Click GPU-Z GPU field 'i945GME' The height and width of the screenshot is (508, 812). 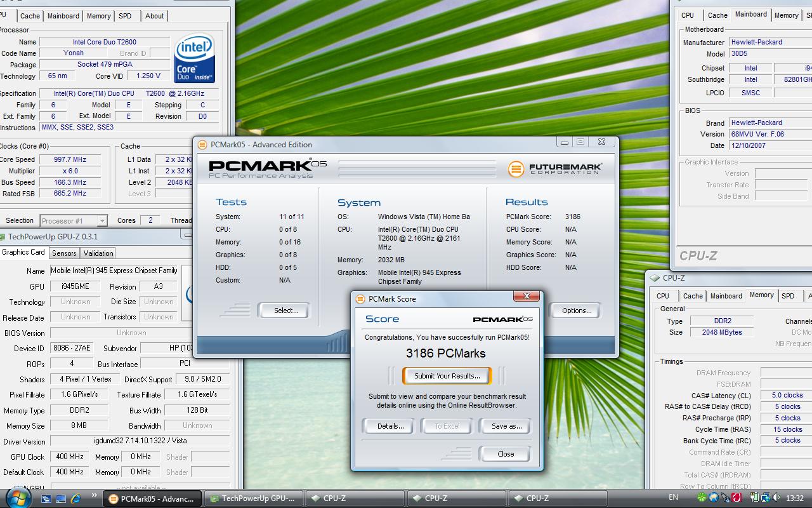pos(75,286)
